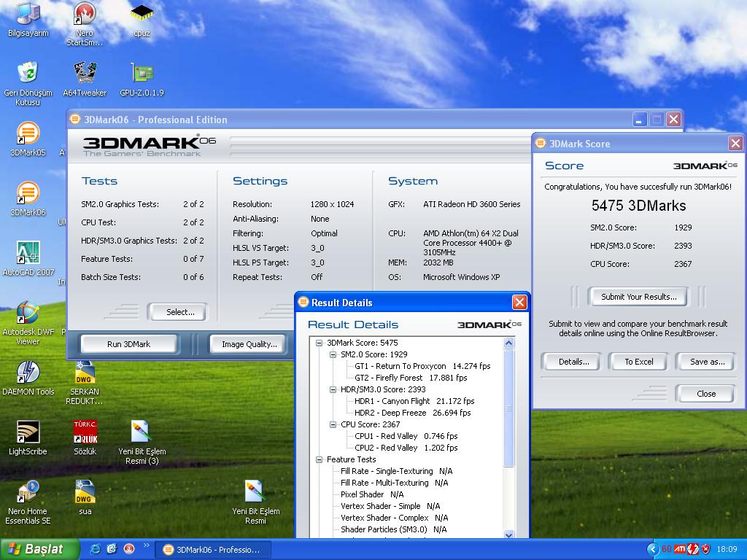Open SERKAN REDUKT DWG file icon
Viewport: 747px width, 560px height.
(85, 383)
